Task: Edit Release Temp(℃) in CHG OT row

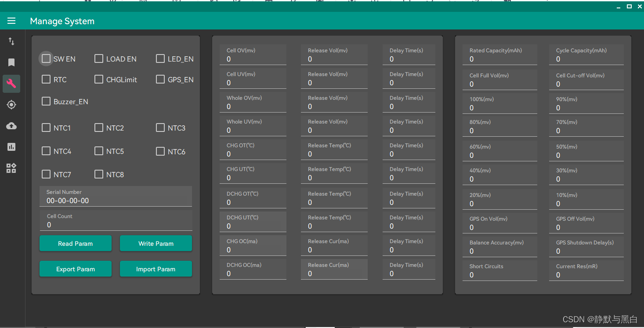Action: tap(334, 149)
